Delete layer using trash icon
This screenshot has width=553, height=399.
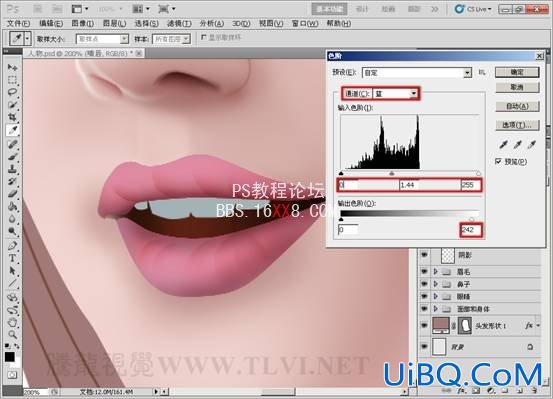coord(534,391)
